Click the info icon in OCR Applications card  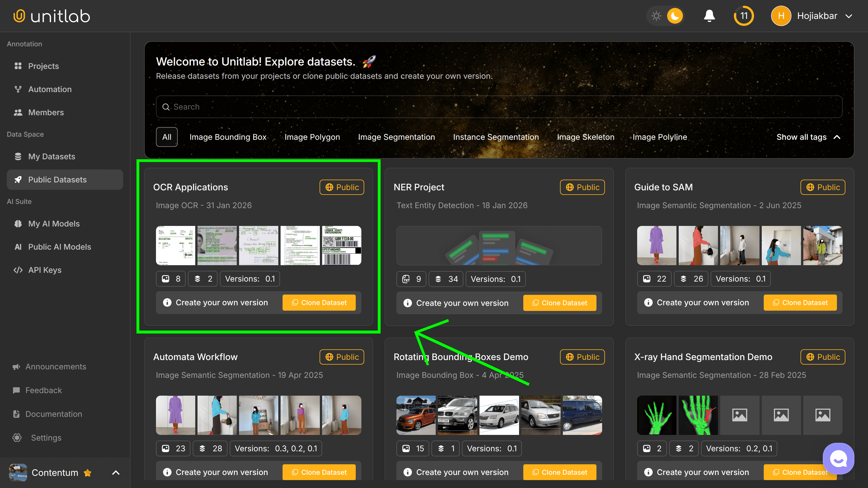(167, 302)
